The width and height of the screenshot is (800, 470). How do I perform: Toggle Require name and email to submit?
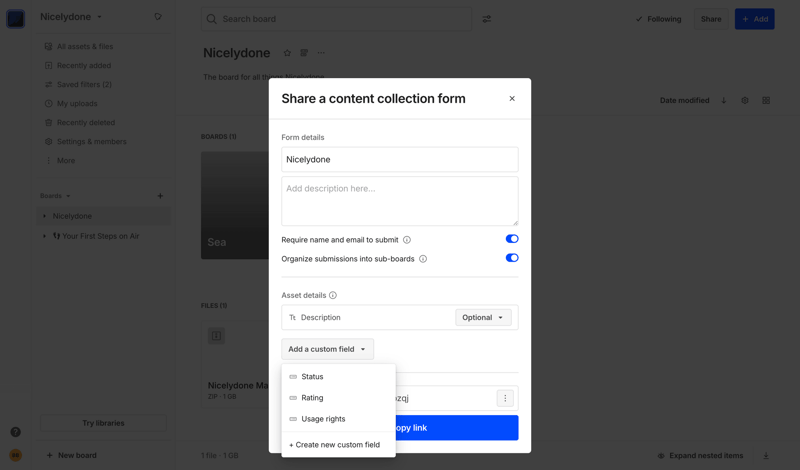pyautogui.click(x=511, y=239)
